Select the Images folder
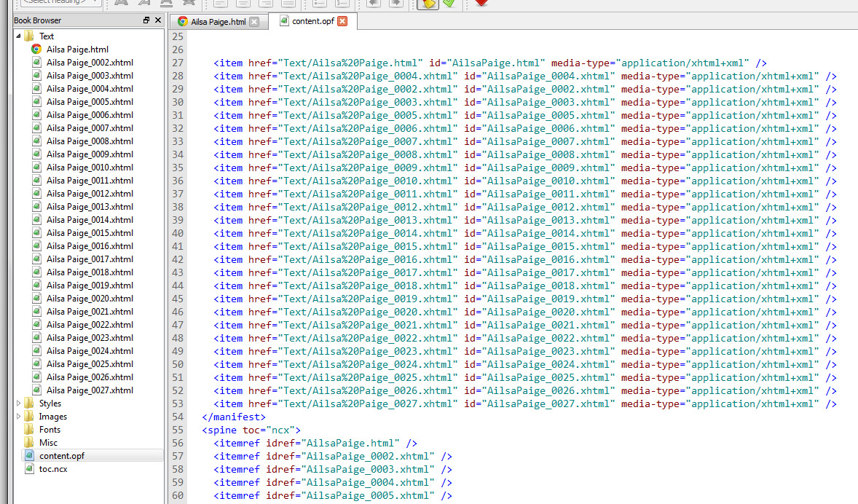This screenshot has height=504, width=858. click(x=52, y=417)
